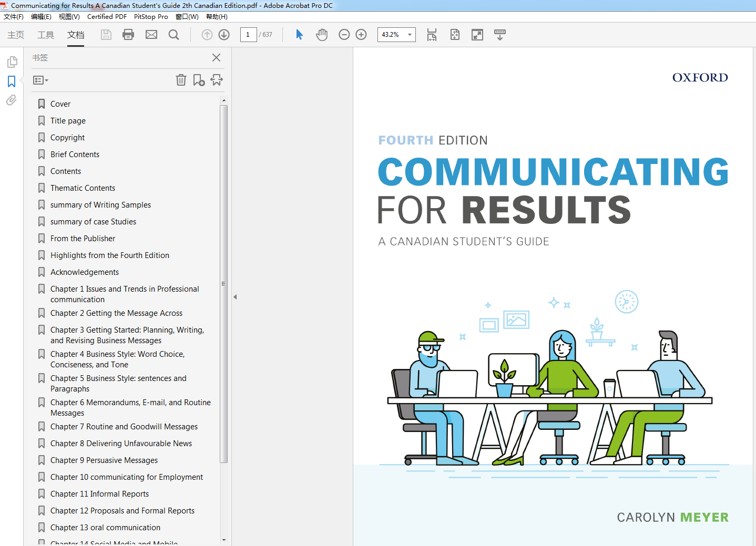Select the Contents bookmark

click(66, 171)
